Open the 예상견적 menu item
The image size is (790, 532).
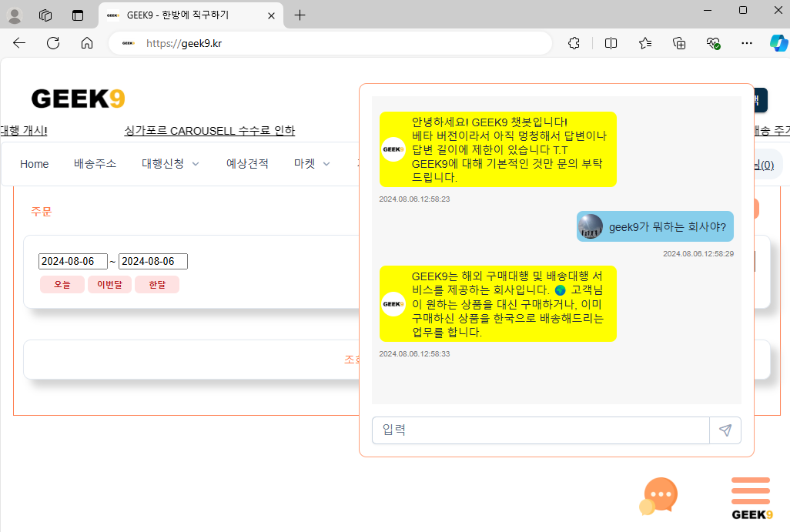[x=247, y=164]
